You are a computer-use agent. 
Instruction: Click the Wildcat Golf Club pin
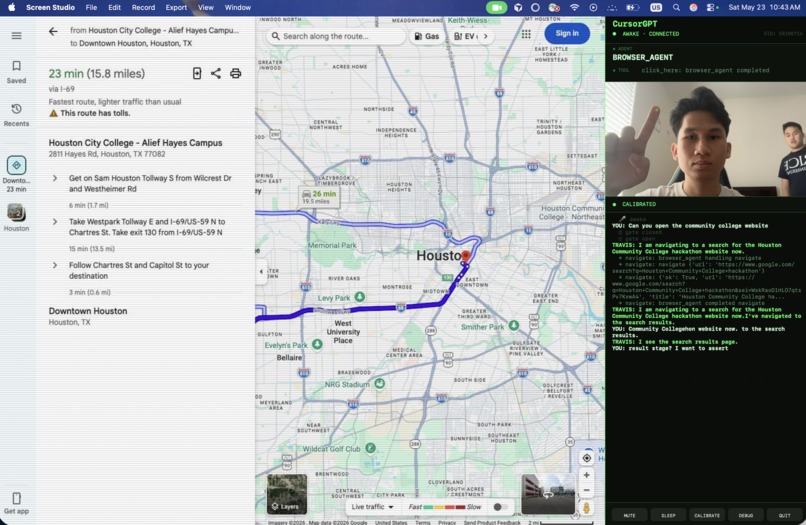click(x=370, y=448)
